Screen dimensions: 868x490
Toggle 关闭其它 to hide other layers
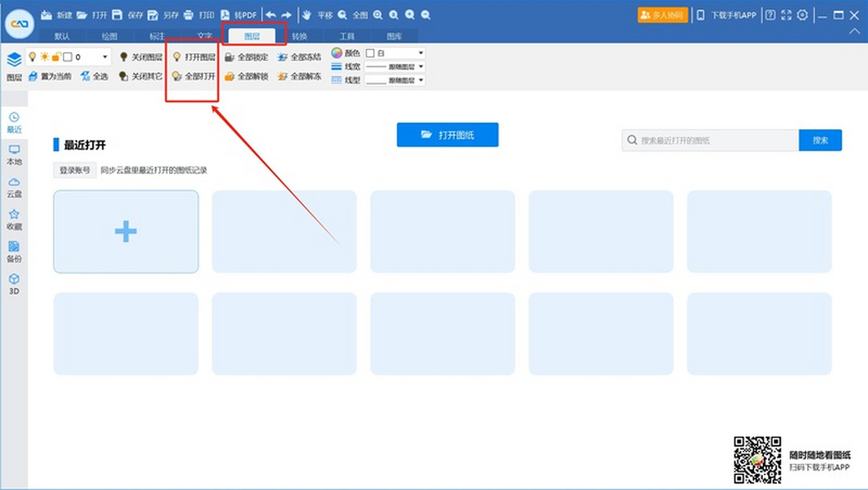[x=124, y=76]
